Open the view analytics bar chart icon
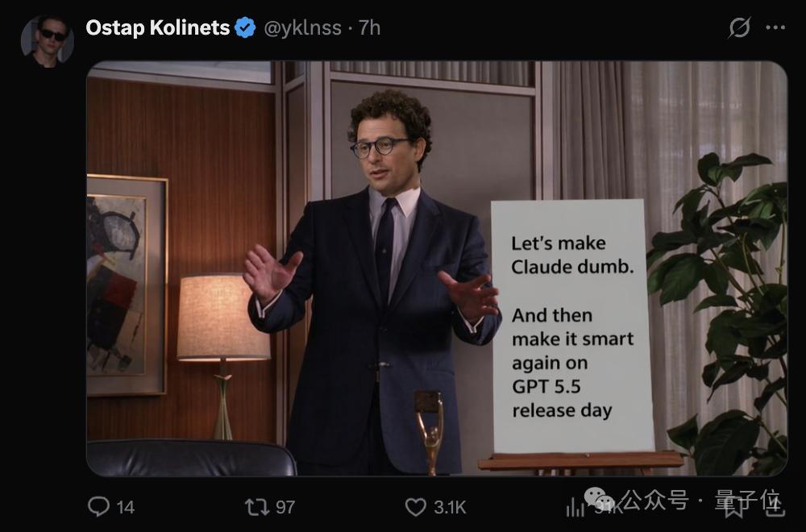Viewport: 806px width, 532px height. point(575,506)
